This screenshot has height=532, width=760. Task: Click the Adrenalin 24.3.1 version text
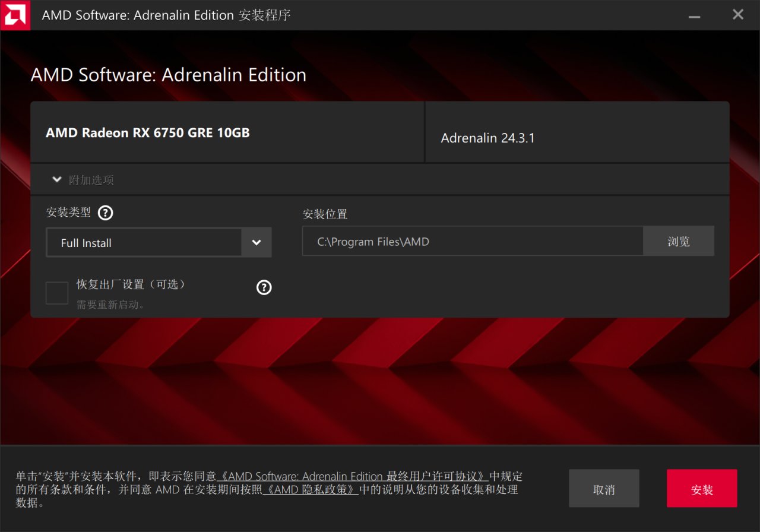click(488, 138)
